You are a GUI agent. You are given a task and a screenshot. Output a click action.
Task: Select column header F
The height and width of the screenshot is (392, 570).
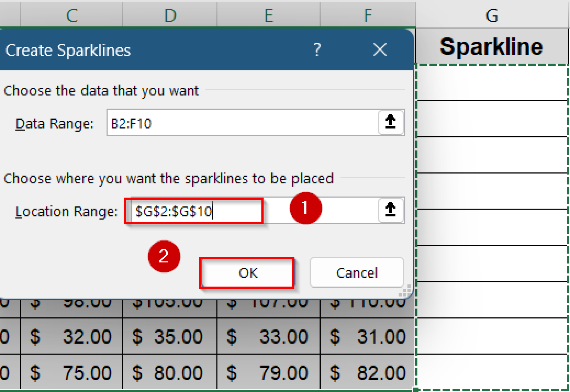pos(367,16)
